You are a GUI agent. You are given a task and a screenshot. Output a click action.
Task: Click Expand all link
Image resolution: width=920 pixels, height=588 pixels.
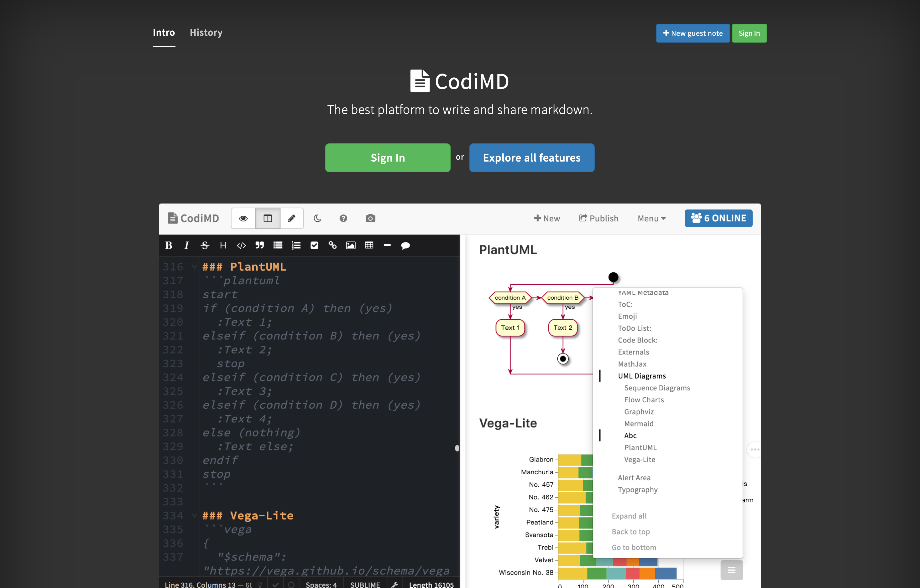point(629,516)
